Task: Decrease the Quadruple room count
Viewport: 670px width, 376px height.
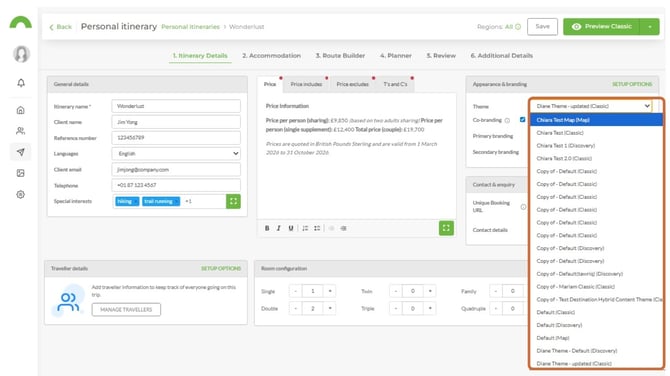Action: coord(496,308)
